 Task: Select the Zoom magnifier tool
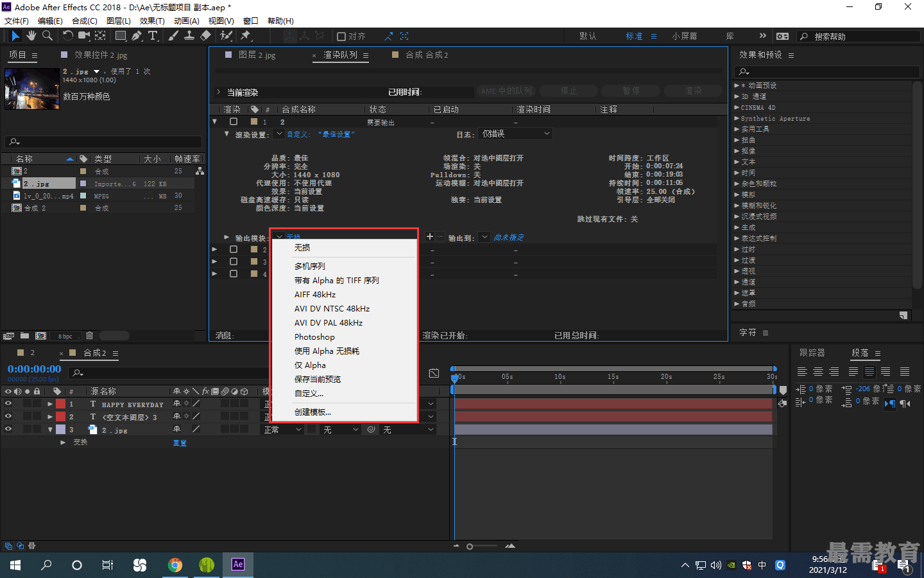click(47, 36)
